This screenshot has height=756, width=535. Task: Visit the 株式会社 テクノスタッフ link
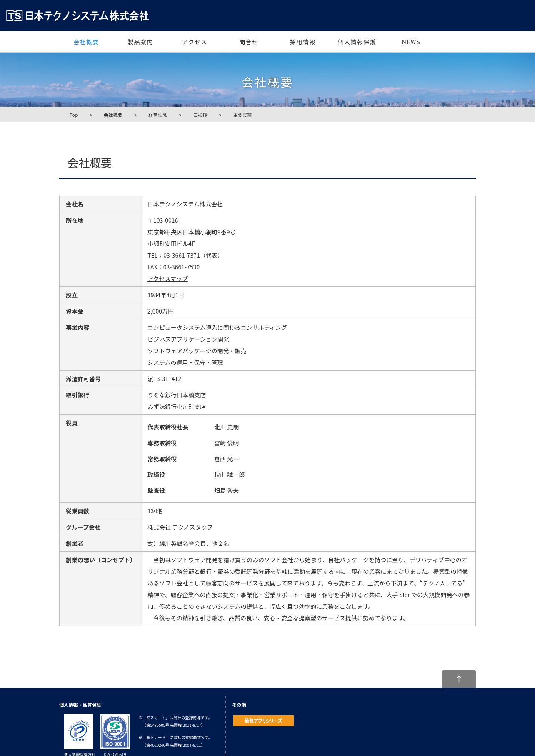[x=180, y=527]
